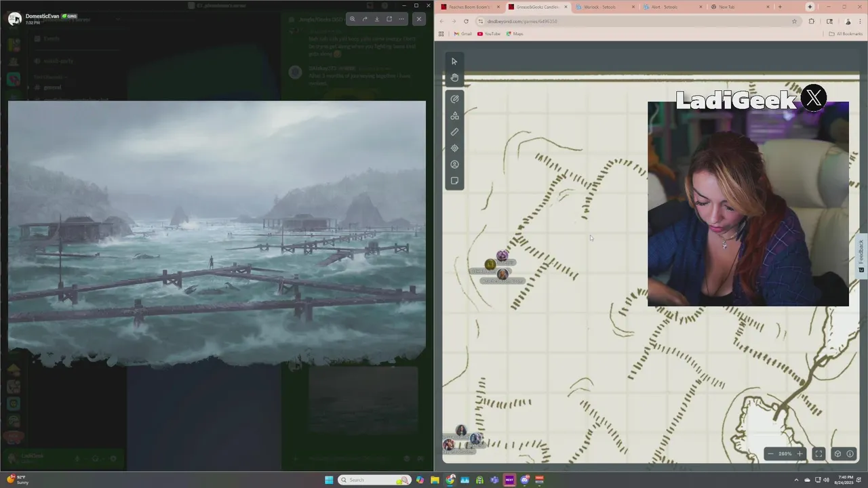Forward the image in the Discord viewer
This screenshot has width=868, height=488.
[x=364, y=19]
